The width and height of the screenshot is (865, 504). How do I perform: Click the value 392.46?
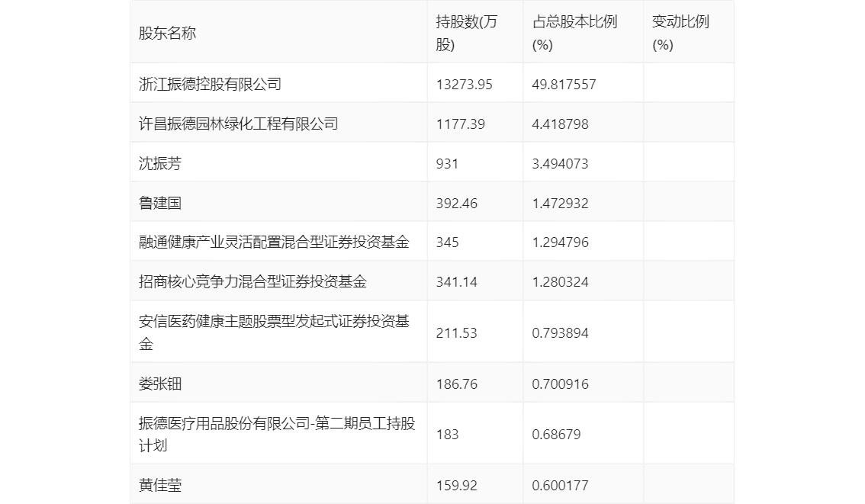[x=456, y=204]
